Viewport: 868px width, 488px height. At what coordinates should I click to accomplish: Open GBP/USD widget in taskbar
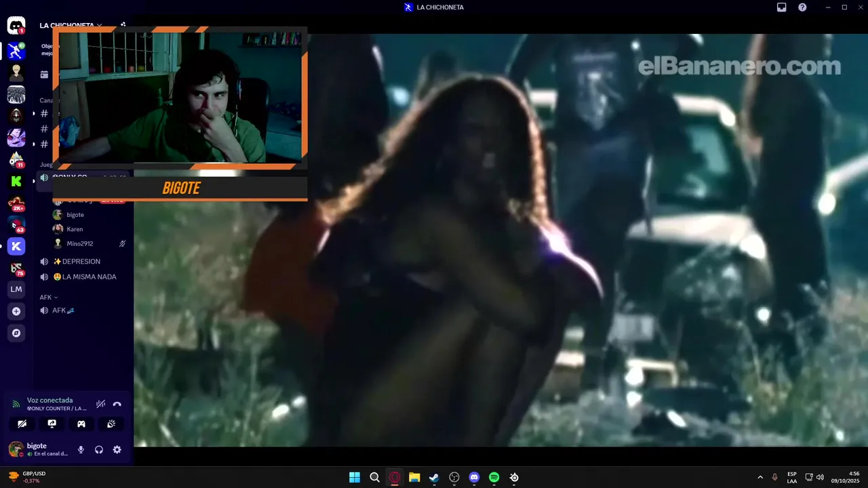(x=27, y=477)
